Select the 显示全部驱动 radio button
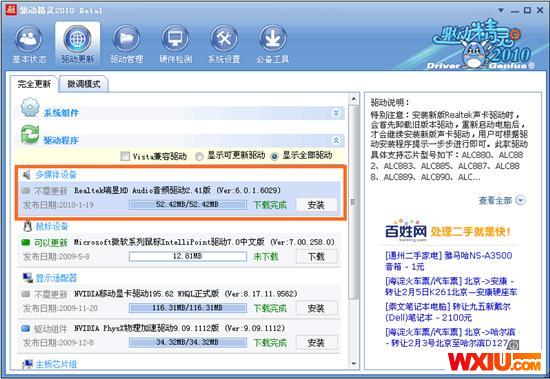 click(275, 157)
